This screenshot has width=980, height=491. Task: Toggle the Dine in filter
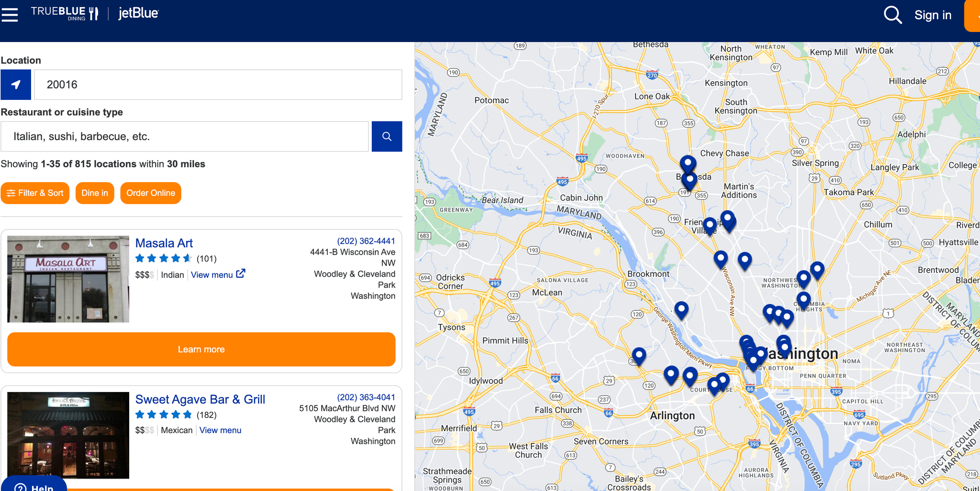[95, 193]
